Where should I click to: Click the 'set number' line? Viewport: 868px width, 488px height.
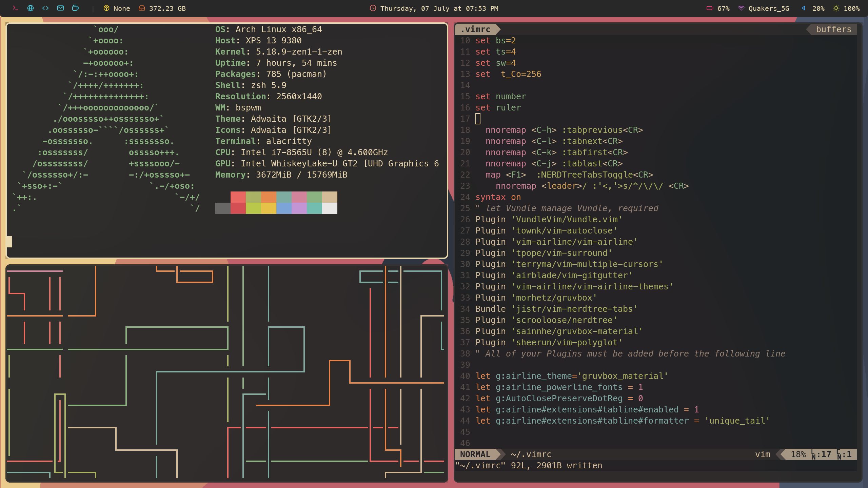point(500,97)
